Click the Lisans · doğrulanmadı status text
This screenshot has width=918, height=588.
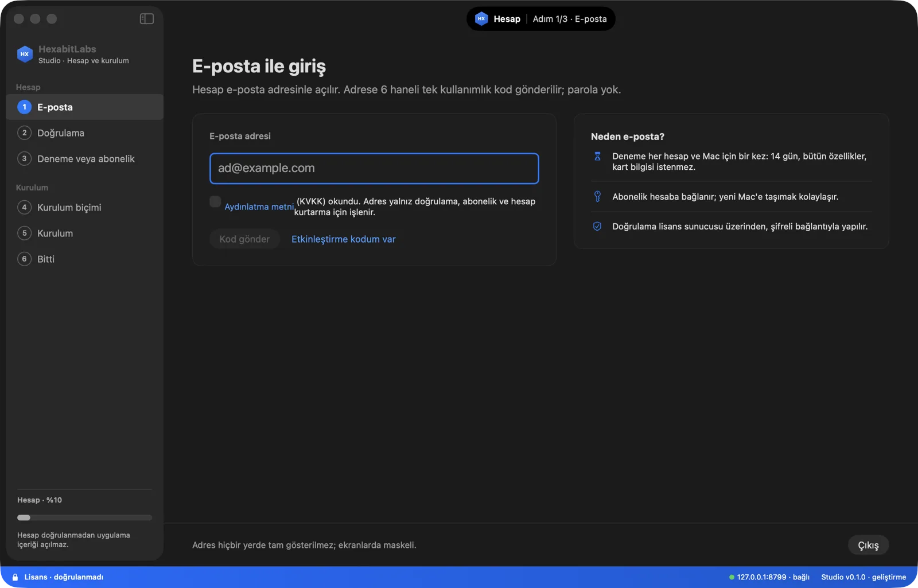click(64, 577)
